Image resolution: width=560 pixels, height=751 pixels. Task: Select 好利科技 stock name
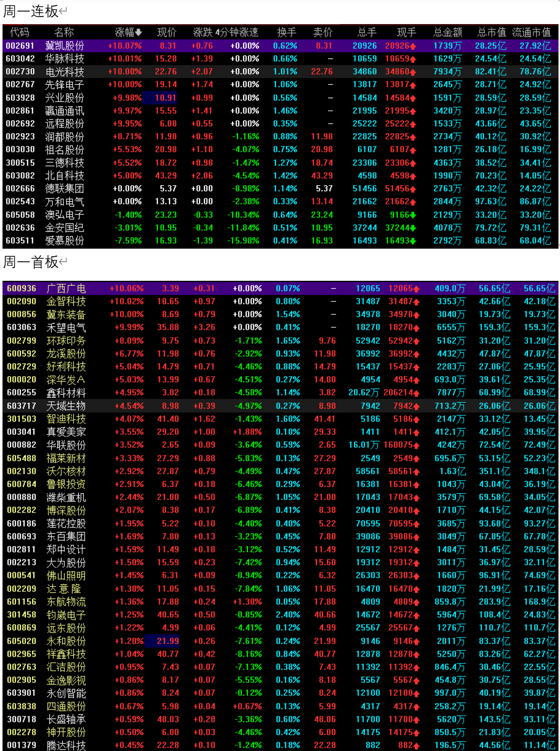coord(66,367)
